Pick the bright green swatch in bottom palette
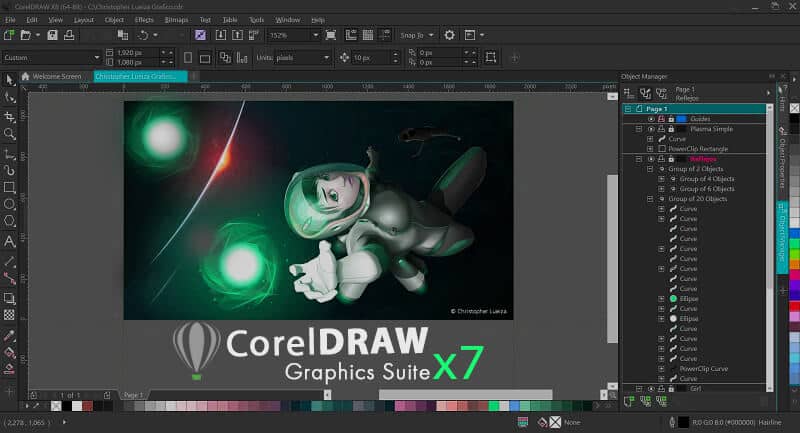Viewport: 800px width, 433px height. [493, 406]
